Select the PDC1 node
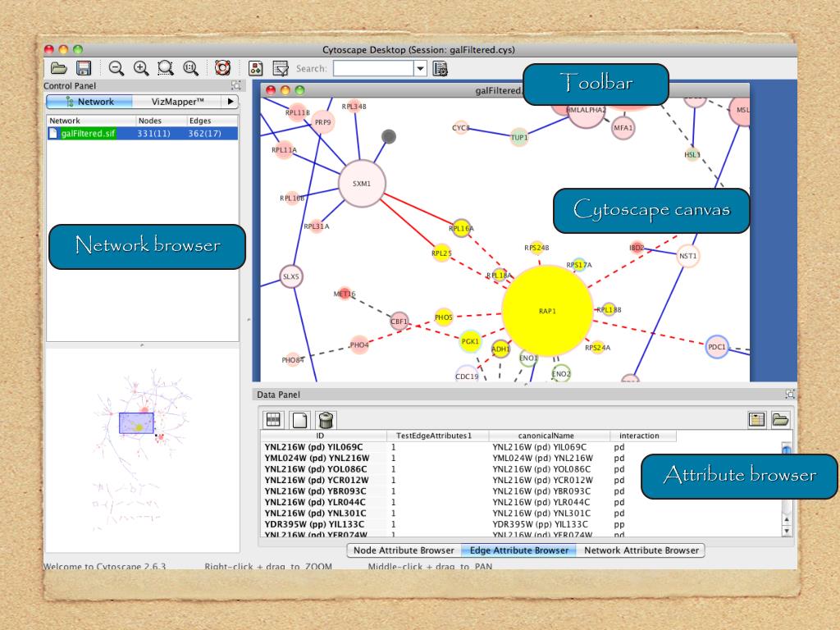Image resolution: width=840 pixels, height=630 pixels. (x=716, y=347)
